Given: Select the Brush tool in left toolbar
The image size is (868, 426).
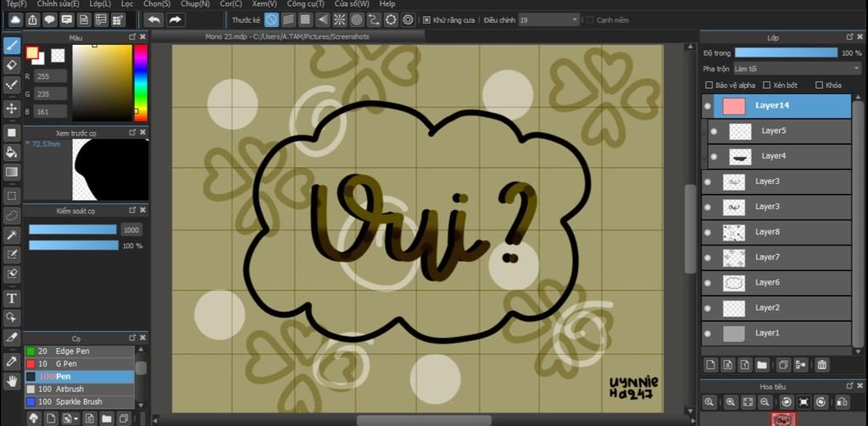Looking at the screenshot, I should (x=12, y=45).
